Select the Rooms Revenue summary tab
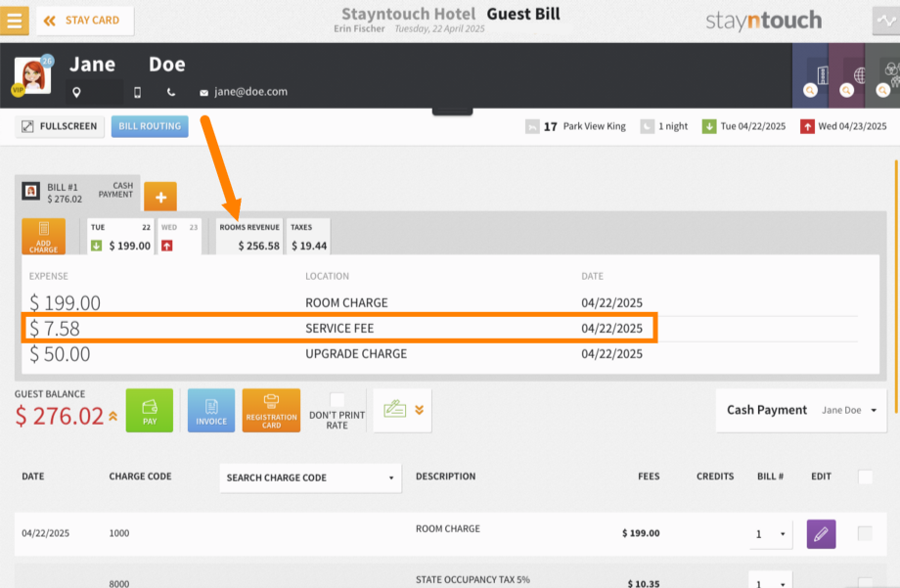 coord(249,236)
